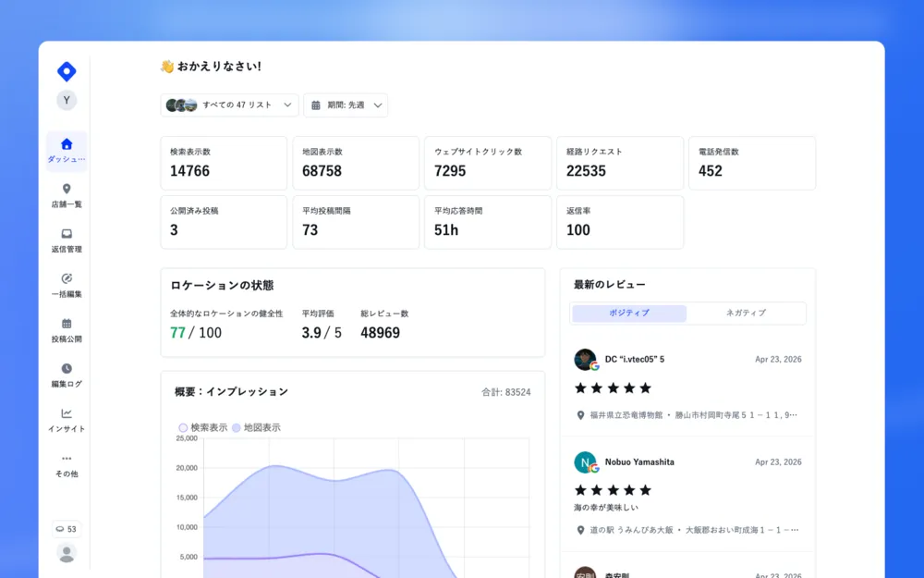Click DC "i.vtec05" 5 reviewer avatar

(585, 359)
